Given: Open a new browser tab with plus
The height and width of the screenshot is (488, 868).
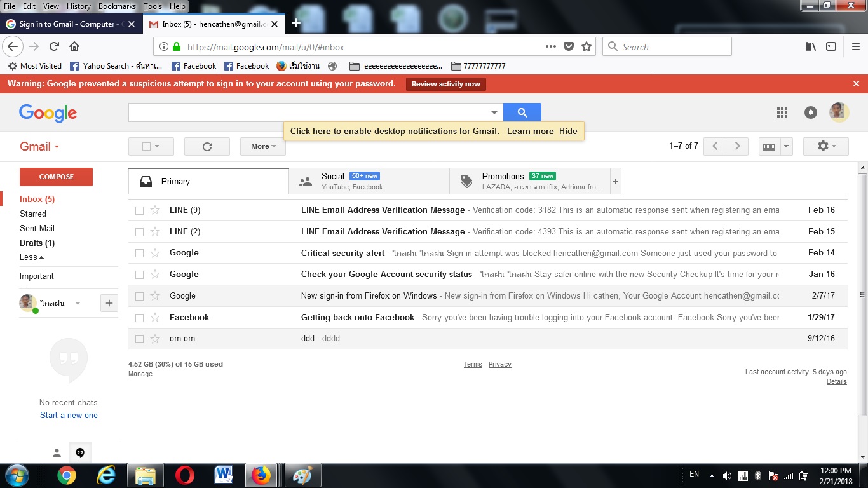Looking at the screenshot, I should (296, 24).
